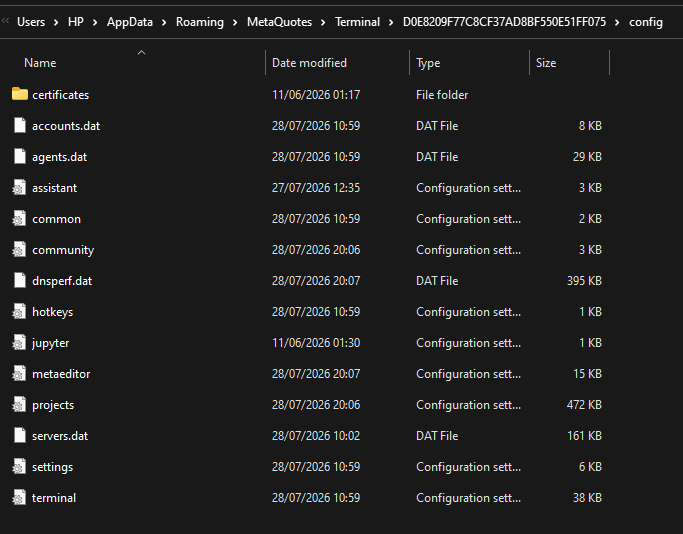Select the hotkeys file name
This screenshot has height=534, width=683.
point(52,312)
